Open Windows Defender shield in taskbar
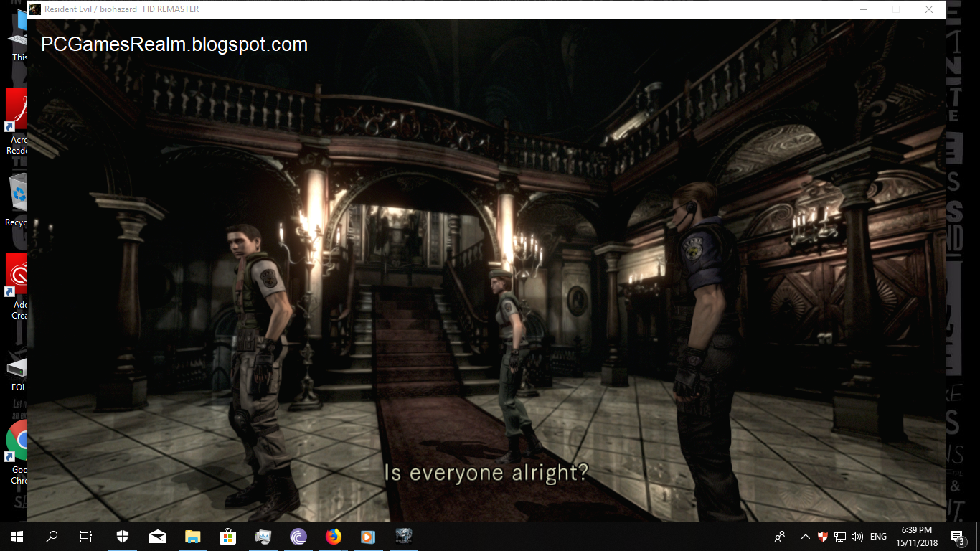Viewport: 980px width, 551px height. click(123, 536)
